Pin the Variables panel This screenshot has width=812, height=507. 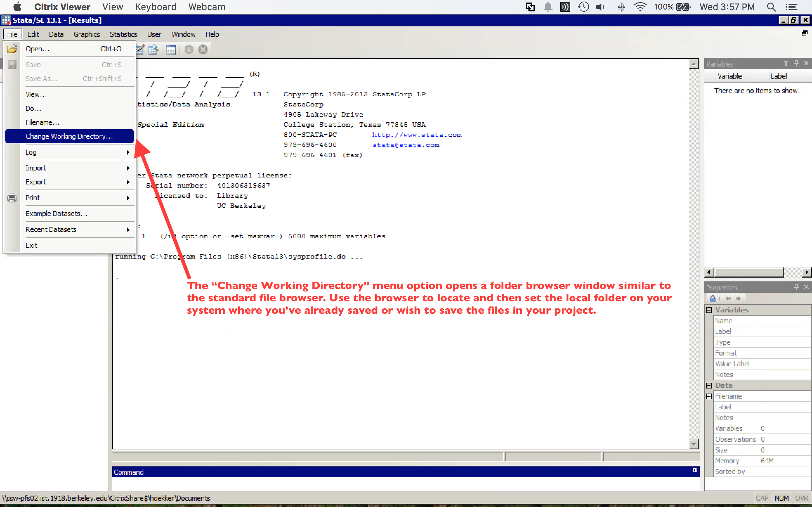tap(796, 63)
